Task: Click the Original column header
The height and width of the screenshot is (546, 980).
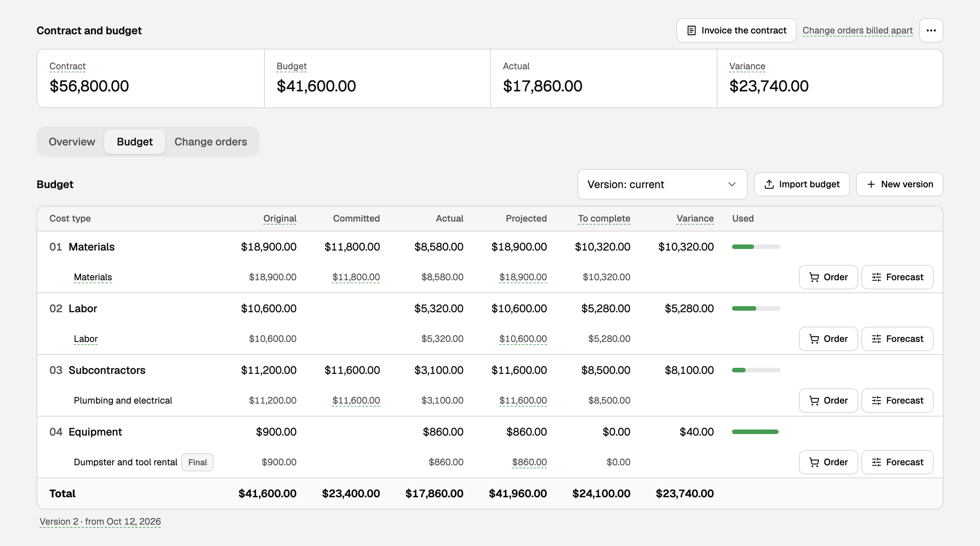Action: (x=280, y=219)
